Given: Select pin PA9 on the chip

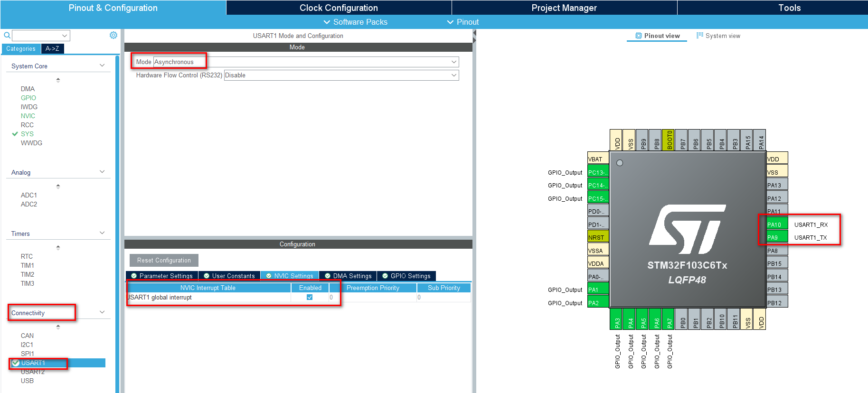Looking at the screenshot, I should 777,237.
